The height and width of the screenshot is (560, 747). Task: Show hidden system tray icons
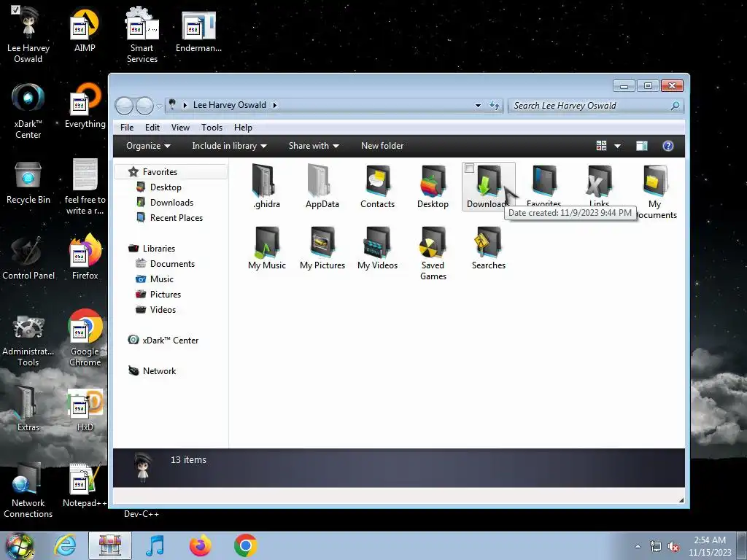[x=638, y=546]
